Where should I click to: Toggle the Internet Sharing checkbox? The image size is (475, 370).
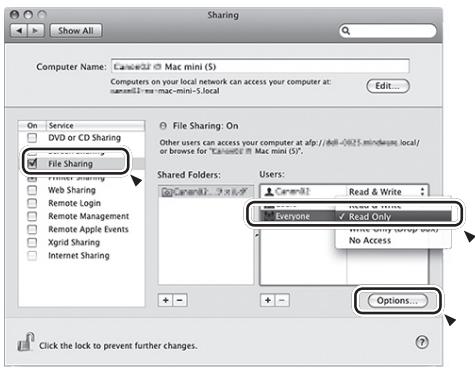tap(32, 255)
